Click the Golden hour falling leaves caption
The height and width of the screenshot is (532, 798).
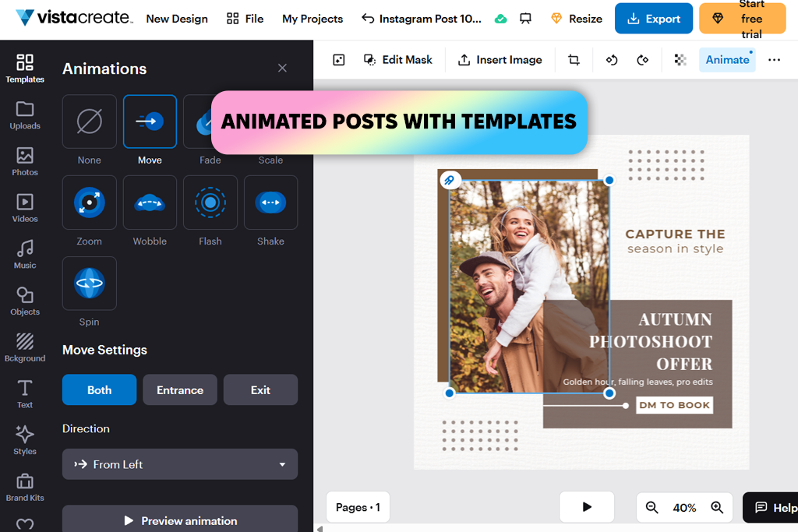[x=637, y=382]
